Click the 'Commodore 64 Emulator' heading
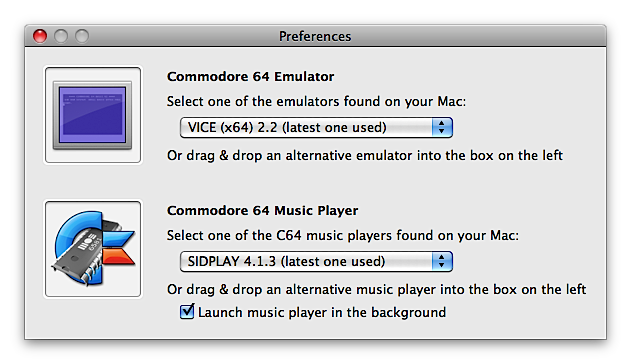The height and width of the screenshot is (364, 630). click(250, 76)
